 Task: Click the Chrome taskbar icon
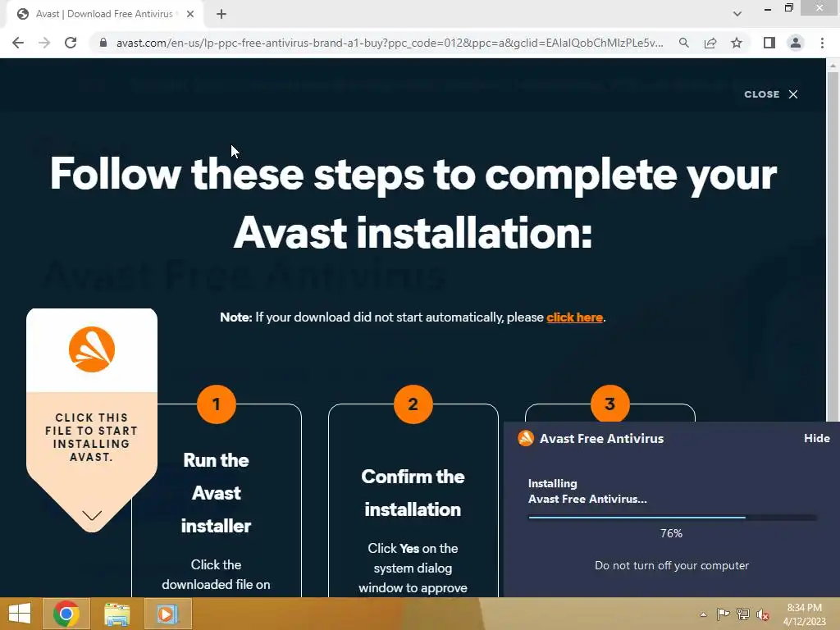pos(66,614)
